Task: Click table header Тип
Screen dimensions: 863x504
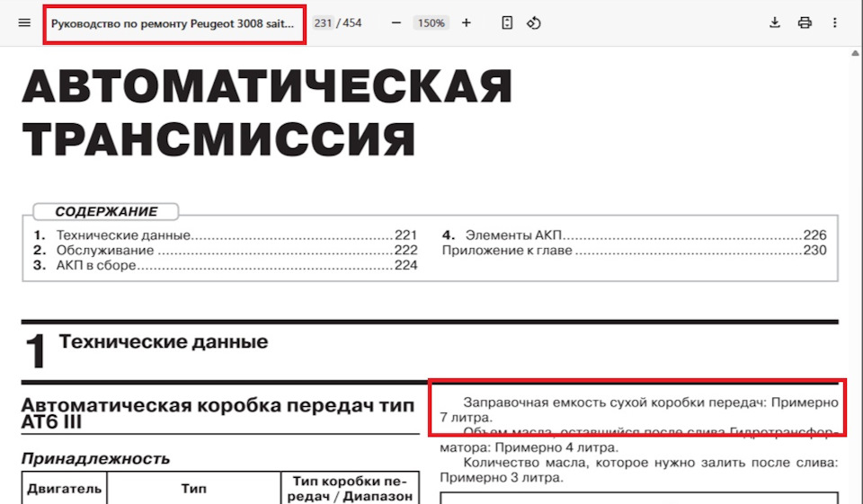Action: click(194, 489)
